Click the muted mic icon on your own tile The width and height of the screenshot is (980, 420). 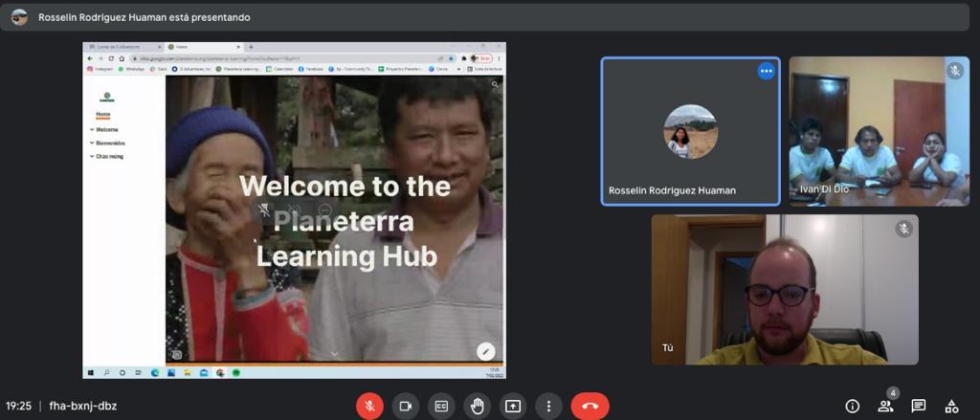(903, 229)
